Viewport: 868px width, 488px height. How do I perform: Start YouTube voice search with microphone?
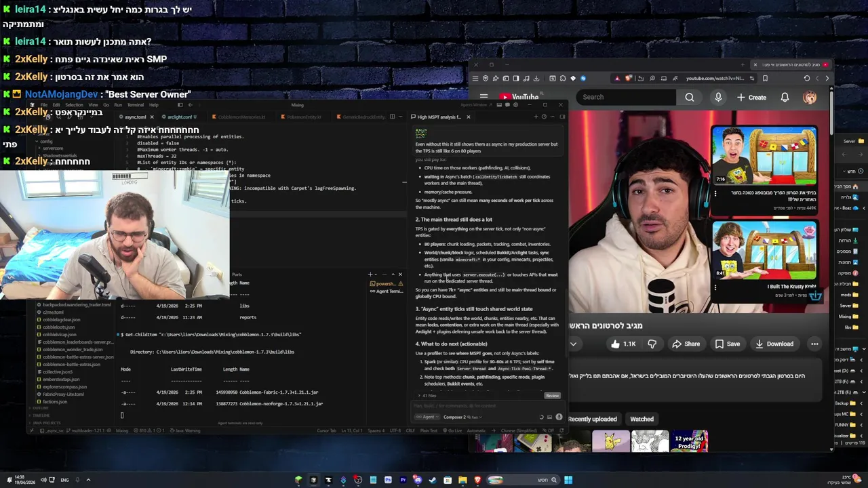coord(718,97)
